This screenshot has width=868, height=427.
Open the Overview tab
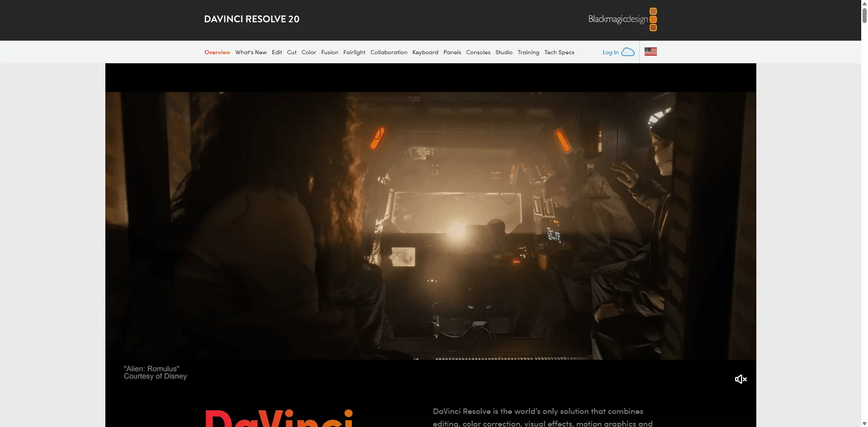pyautogui.click(x=217, y=52)
